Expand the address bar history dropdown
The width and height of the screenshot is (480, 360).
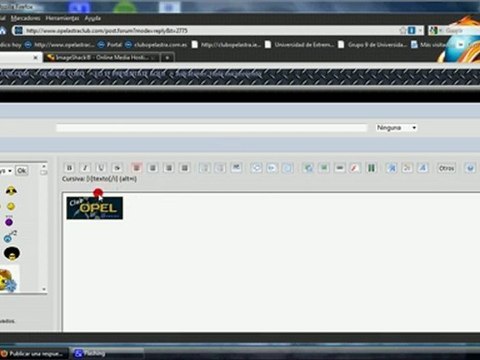pos(420,31)
